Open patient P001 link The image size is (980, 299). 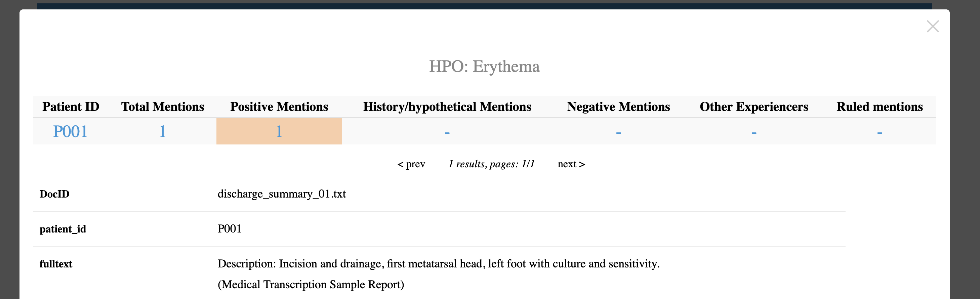pos(70,132)
